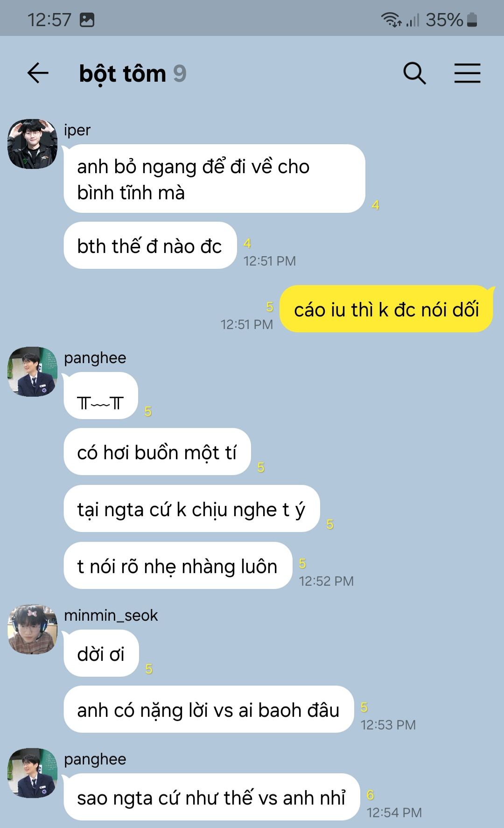Tap panghee's avatar beside last message

click(33, 773)
